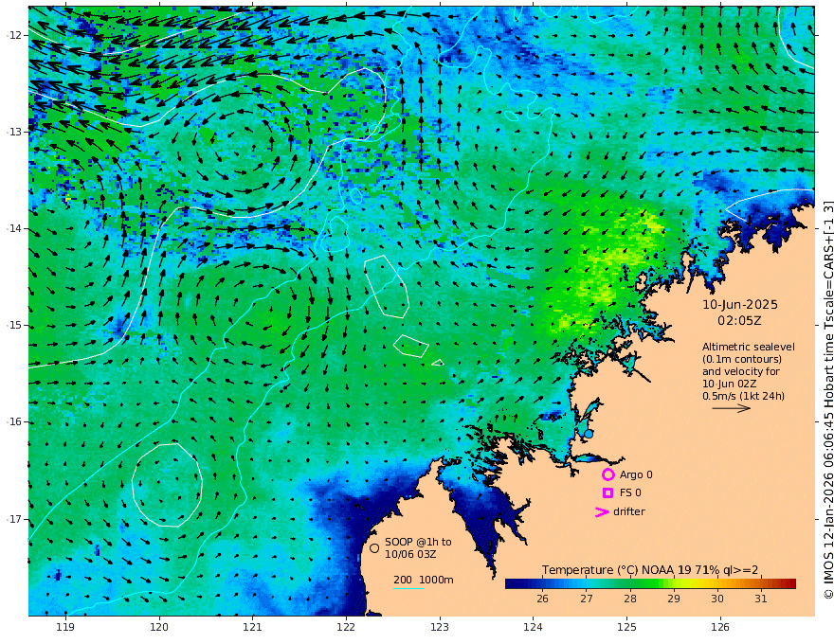Click the latitude axis label -12

click(14, 35)
